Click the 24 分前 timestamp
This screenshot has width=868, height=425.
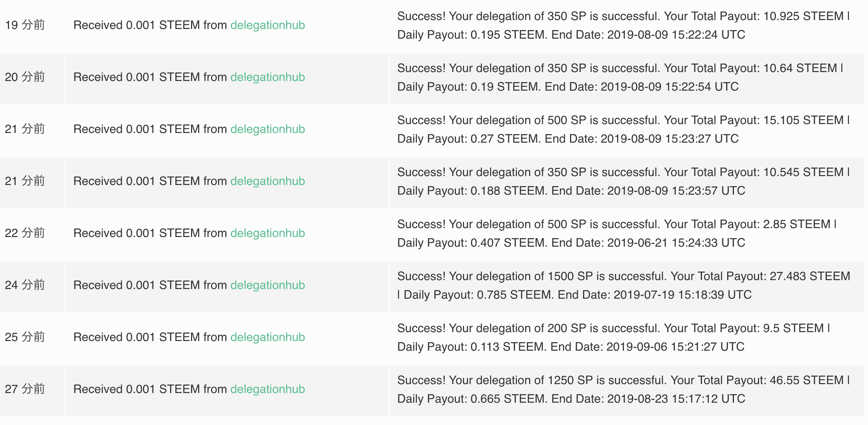[25, 285]
